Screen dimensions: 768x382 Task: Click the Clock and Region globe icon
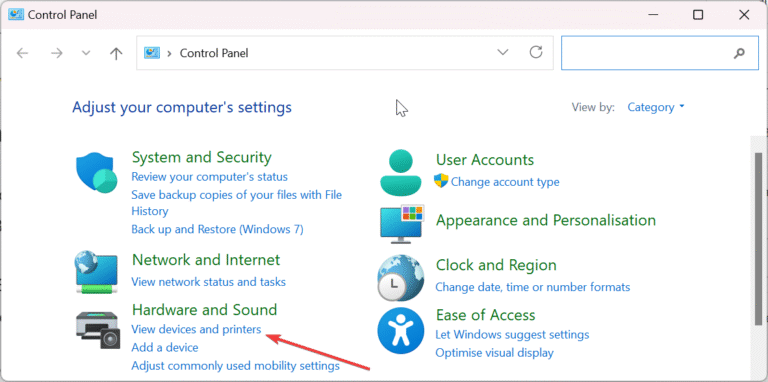coord(401,277)
